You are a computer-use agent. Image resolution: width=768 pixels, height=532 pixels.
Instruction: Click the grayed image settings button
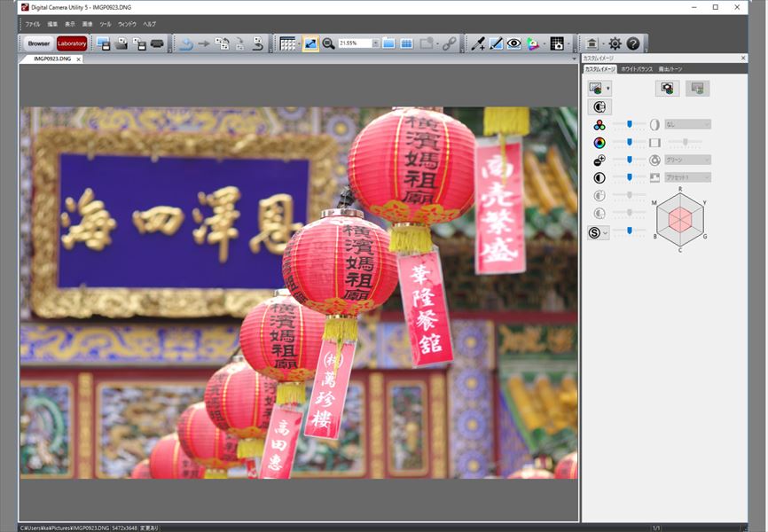coord(697,88)
